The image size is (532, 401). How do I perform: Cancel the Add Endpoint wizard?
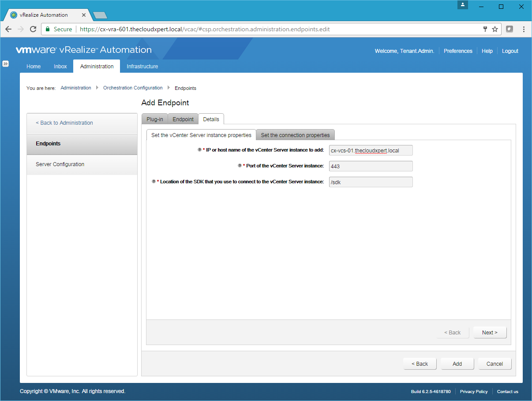tap(495, 364)
